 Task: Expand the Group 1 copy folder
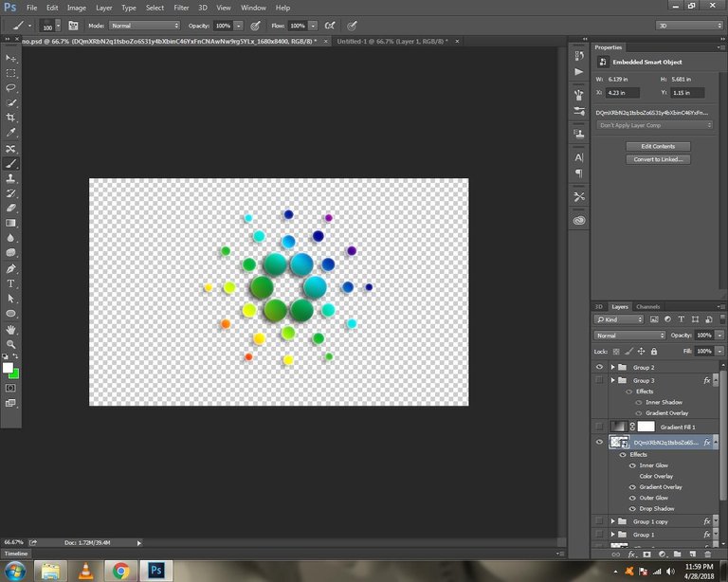click(x=613, y=521)
